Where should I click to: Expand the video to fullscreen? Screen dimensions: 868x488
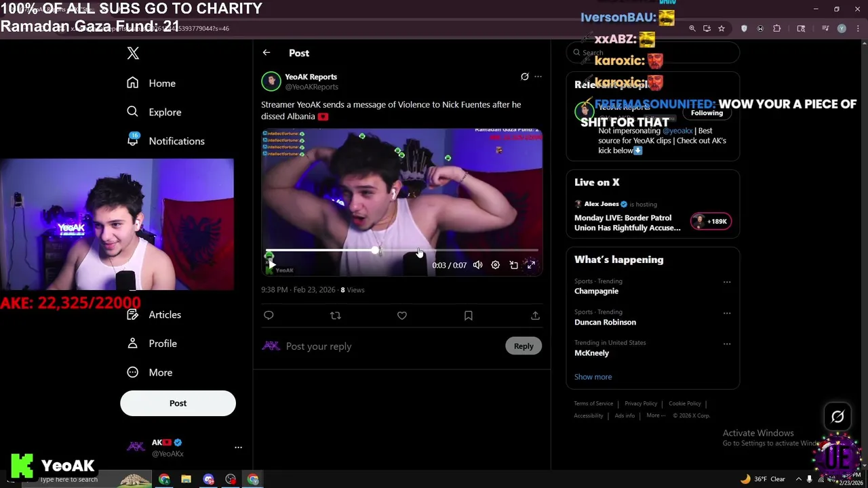pos(531,265)
